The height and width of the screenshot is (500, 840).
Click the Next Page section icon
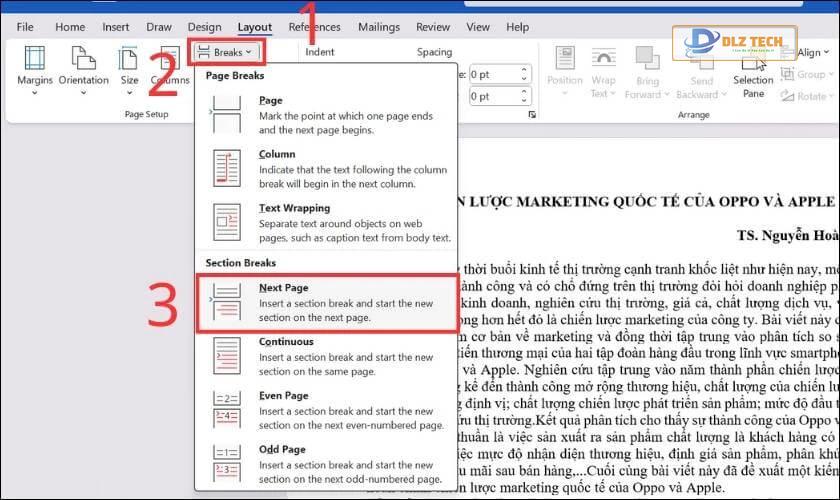pyautogui.click(x=226, y=302)
